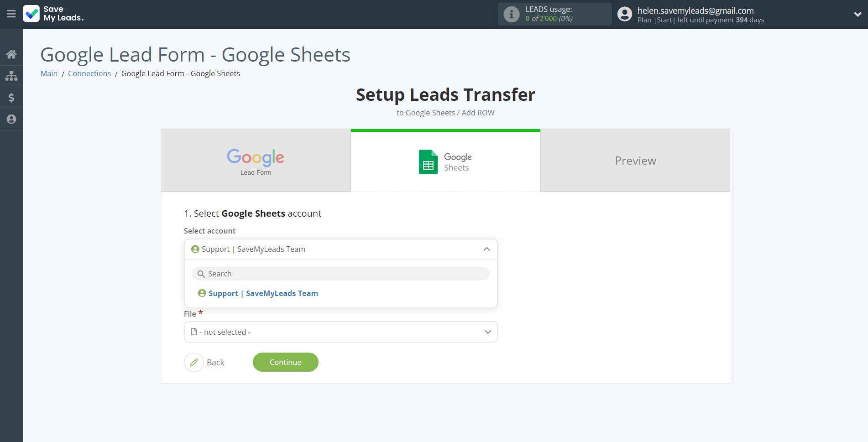This screenshot has height=442, width=868.
Task: Open the Connections sitemap sidebar icon
Action: 11,76
